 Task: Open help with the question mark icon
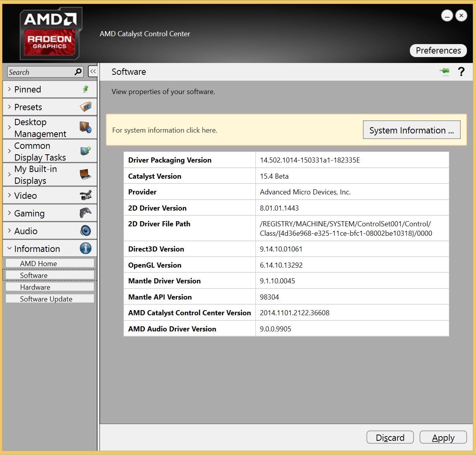coord(461,72)
